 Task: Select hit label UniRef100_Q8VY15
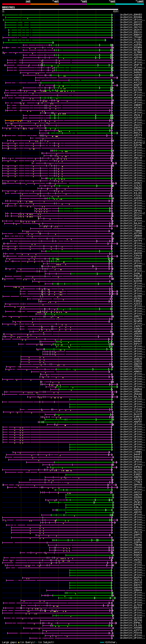pyautogui.click(x=131, y=22)
